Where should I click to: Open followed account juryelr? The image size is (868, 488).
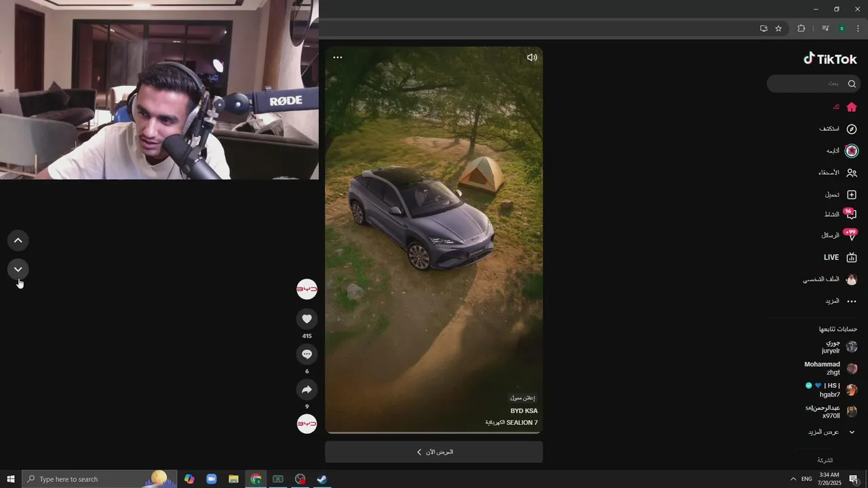[x=839, y=347]
